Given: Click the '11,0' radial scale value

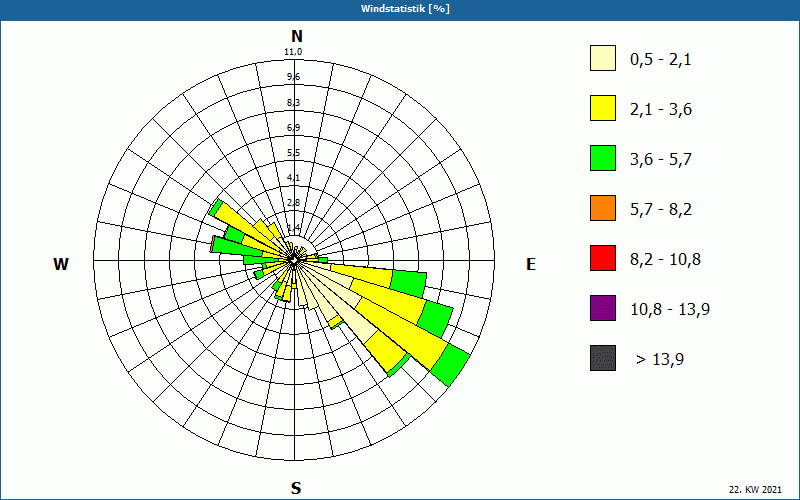Looking at the screenshot, I should [293, 52].
